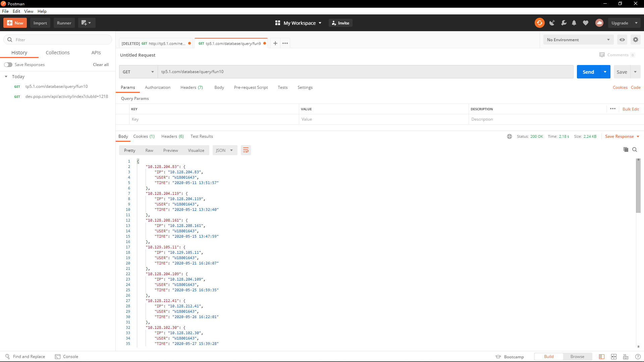Viewport: 644px width, 362px height.
Task: Switch to Collections sidebar tab
Action: pos(58,53)
